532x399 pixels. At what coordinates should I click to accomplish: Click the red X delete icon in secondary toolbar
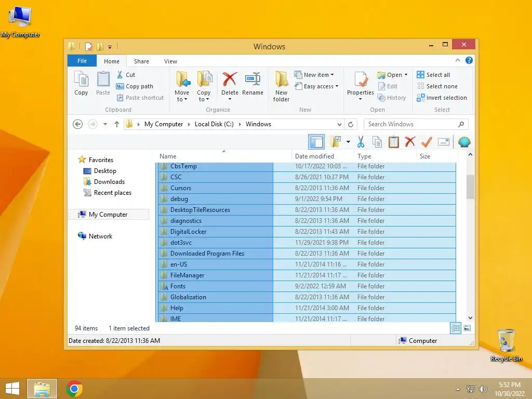[x=410, y=141]
